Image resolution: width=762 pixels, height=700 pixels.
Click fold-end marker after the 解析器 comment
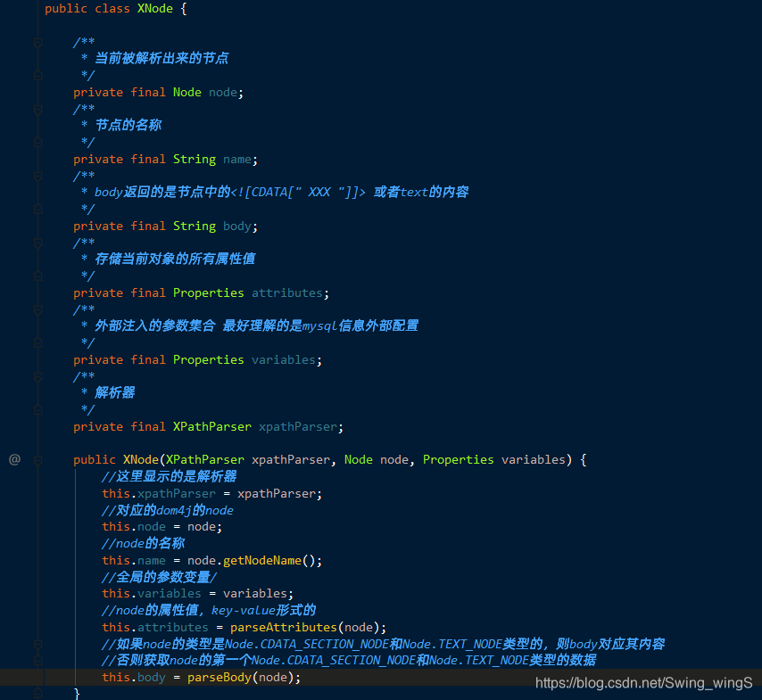[x=37, y=409]
